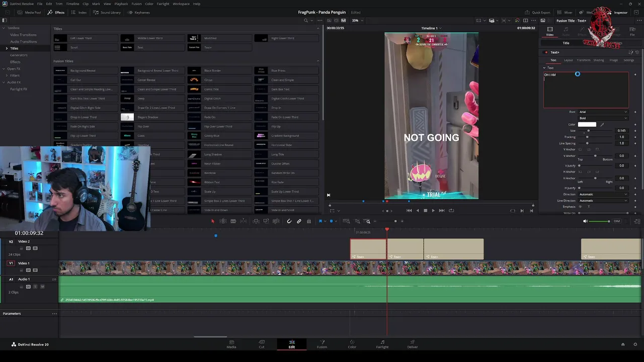Open the Direction dropdown
644x362 pixels.
[603, 194]
